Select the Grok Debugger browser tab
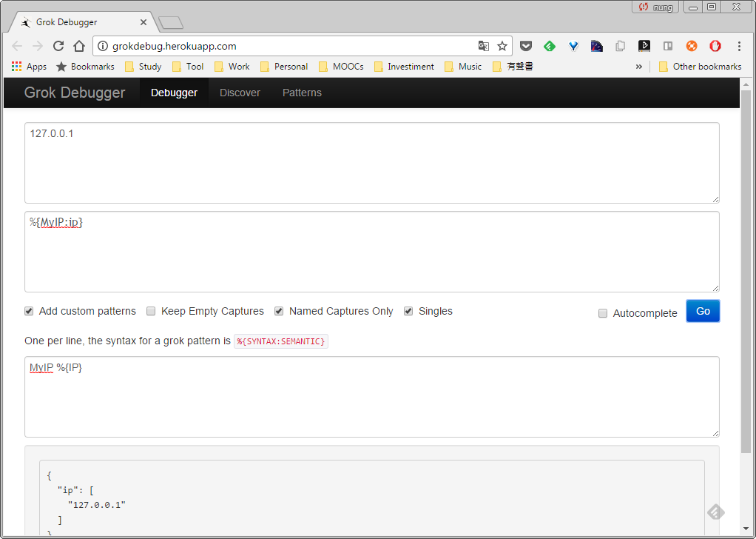The height and width of the screenshot is (539, 756). click(82, 22)
